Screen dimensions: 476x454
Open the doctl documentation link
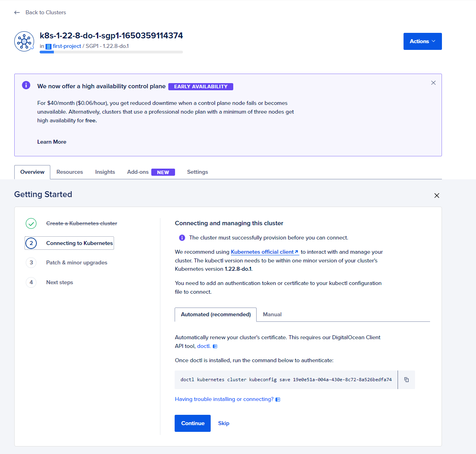(204, 346)
